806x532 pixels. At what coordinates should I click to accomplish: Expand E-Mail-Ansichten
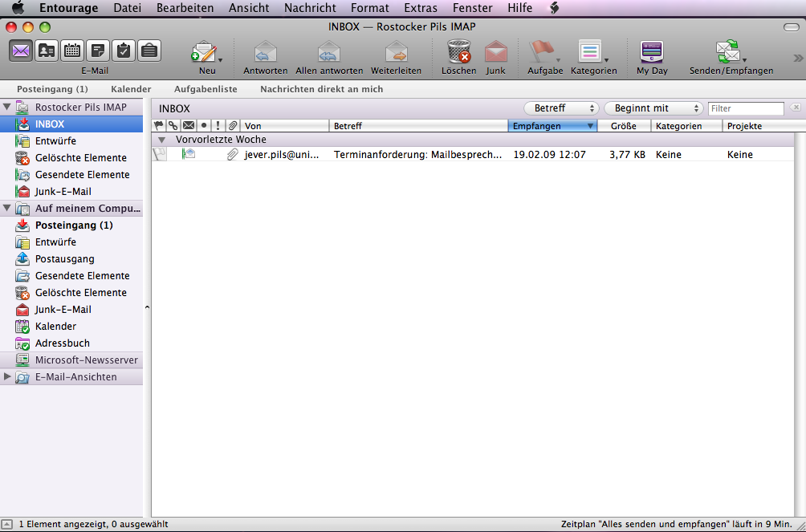point(6,376)
